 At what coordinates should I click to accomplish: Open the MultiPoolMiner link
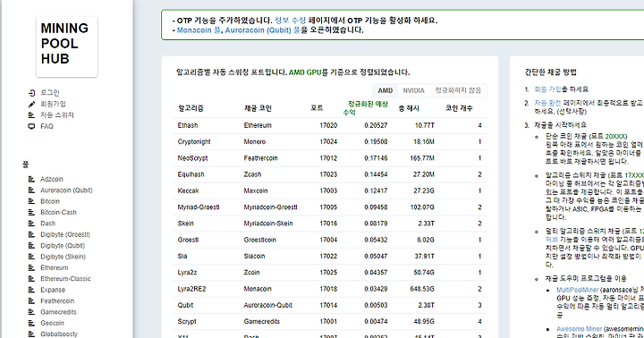click(x=577, y=290)
